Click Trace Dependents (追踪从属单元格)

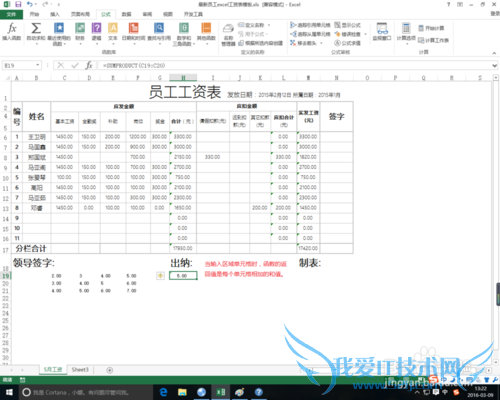click(x=310, y=34)
